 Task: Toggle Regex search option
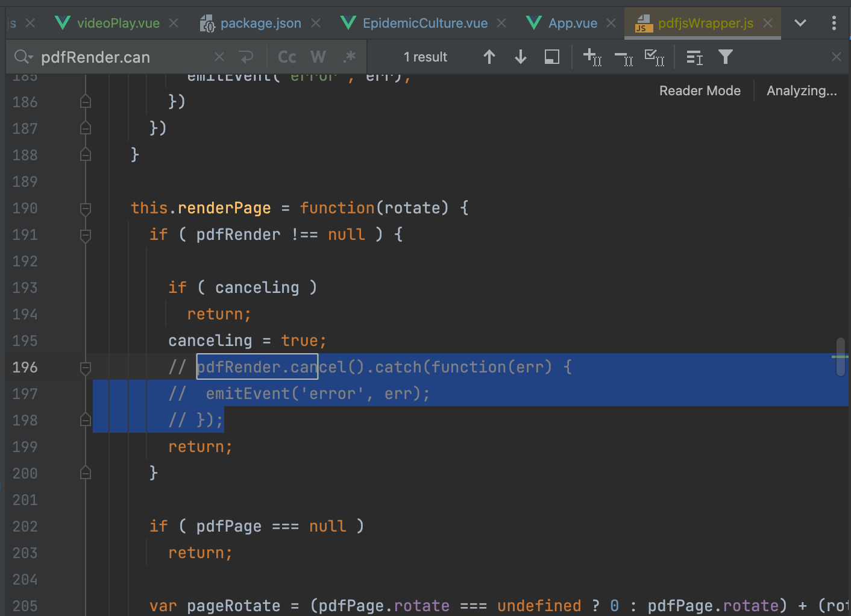coord(349,57)
